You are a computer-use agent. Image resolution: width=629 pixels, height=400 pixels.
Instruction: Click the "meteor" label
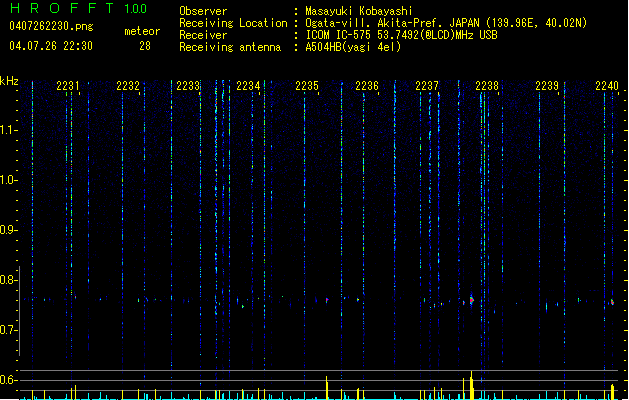point(142,31)
